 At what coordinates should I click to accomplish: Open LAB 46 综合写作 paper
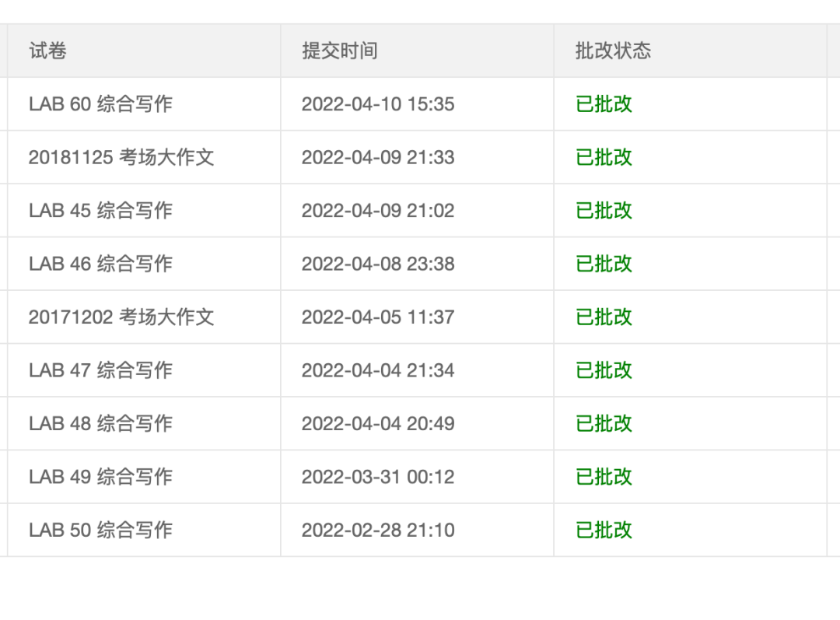click(100, 264)
